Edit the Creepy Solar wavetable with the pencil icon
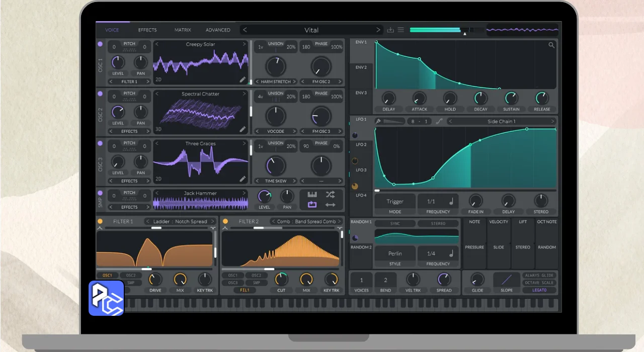The height and width of the screenshot is (352, 644). [x=243, y=79]
